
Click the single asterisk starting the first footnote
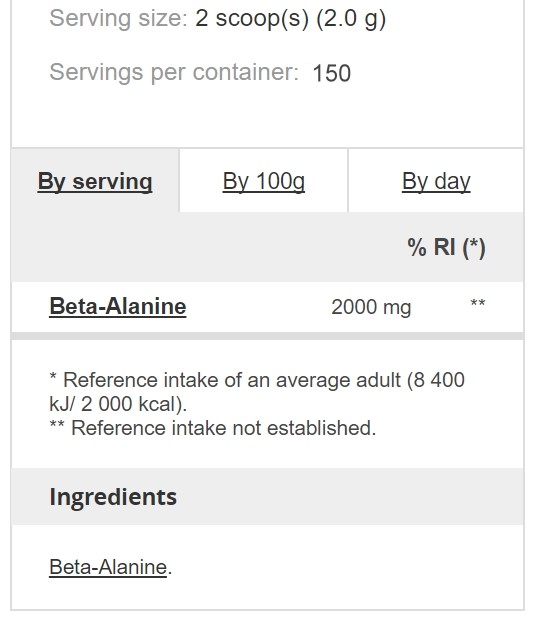(x=53, y=376)
